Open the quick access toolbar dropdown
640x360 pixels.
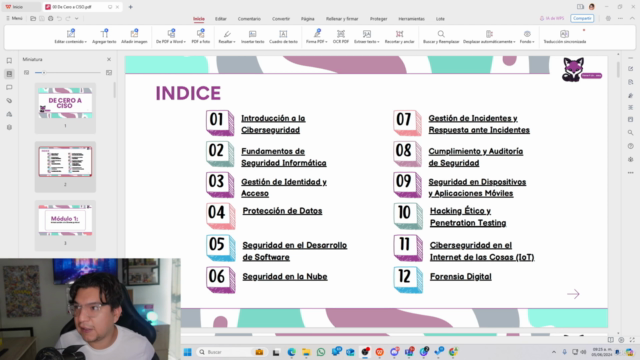click(77, 18)
